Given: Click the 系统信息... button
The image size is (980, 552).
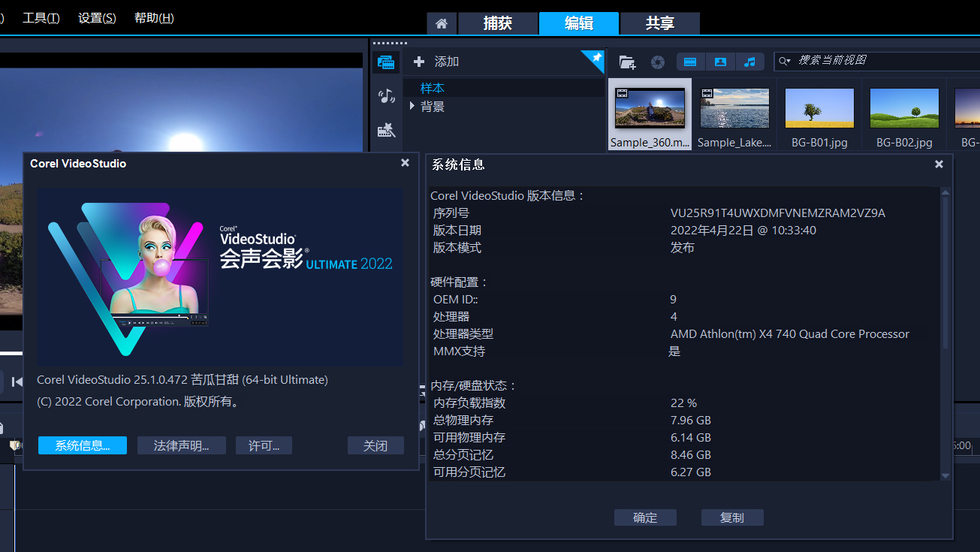Looking at the screenshot, I should [x=83, y=445].
